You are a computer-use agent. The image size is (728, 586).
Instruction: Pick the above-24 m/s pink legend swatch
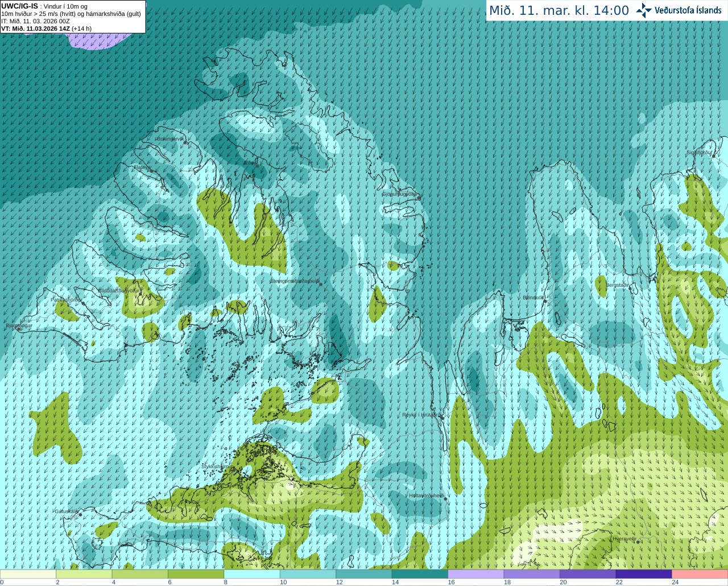(x=700, y=574)
